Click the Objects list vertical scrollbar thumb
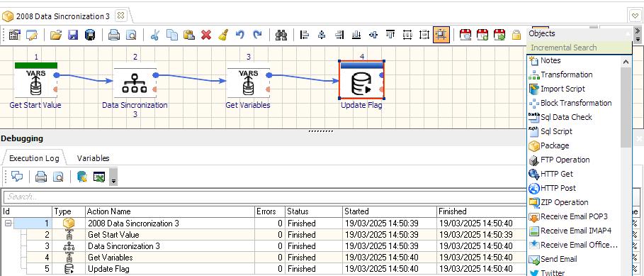644x276 pixels. [x=626, y=107]
